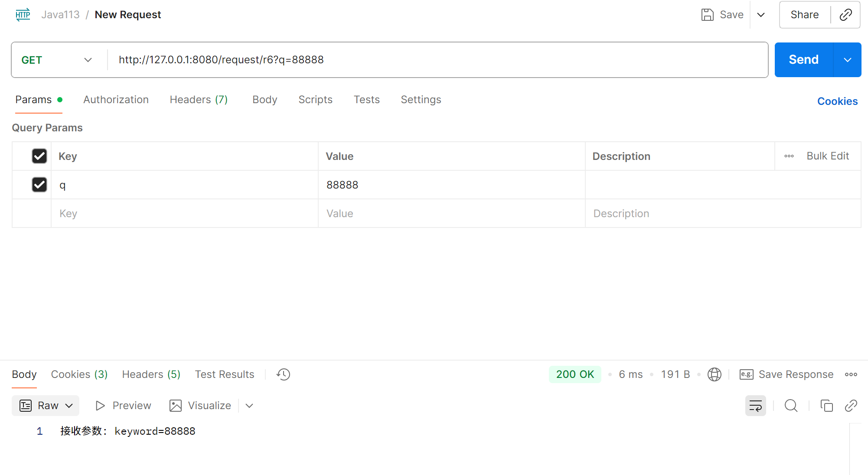This screenshot has height=475, width=868.
Task: Toggle the select-all checkbox in Key header
Action: pos(39,156)
